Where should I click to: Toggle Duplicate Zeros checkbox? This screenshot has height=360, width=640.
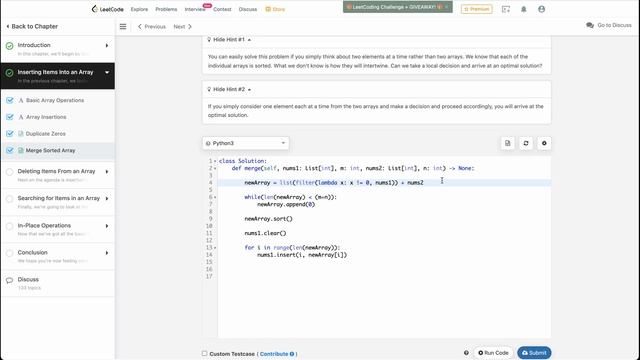10,133
